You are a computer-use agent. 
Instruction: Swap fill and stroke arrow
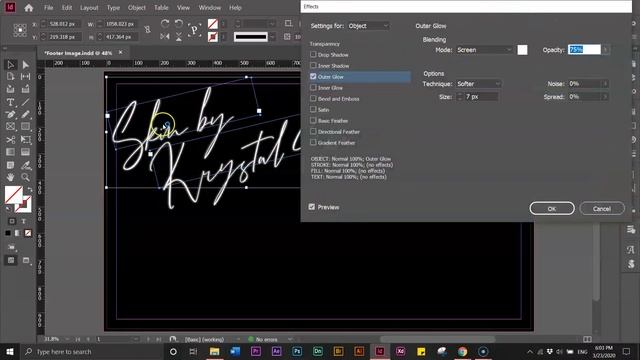(x=30, y=190)
